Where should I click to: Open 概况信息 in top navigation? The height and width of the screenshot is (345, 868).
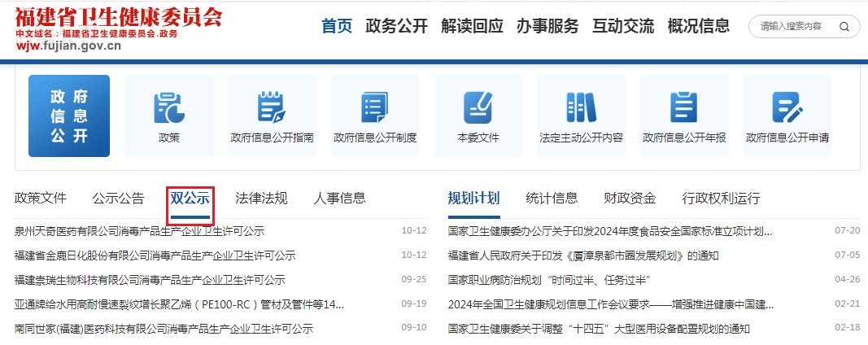(699, 26)
